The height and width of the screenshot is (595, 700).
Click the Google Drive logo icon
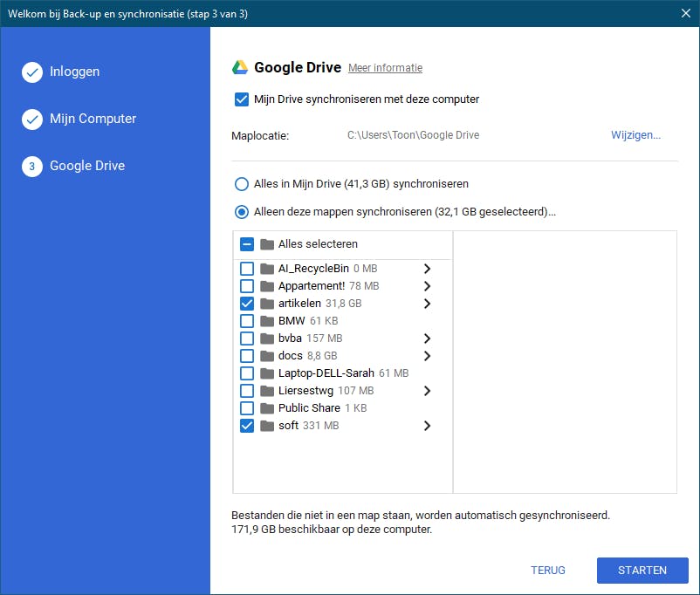(x=240, y=68)
